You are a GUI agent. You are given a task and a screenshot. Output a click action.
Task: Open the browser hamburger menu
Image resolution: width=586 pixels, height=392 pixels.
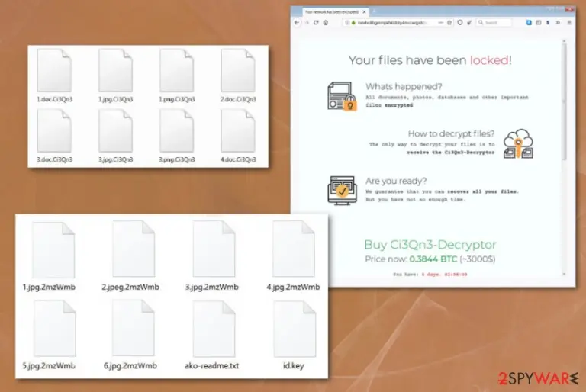coord(569,23)
